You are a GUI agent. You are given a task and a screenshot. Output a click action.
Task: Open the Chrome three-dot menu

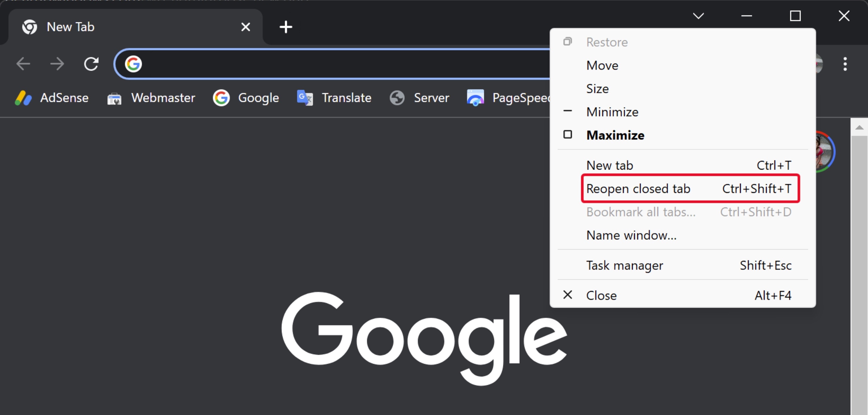(845, 64)
